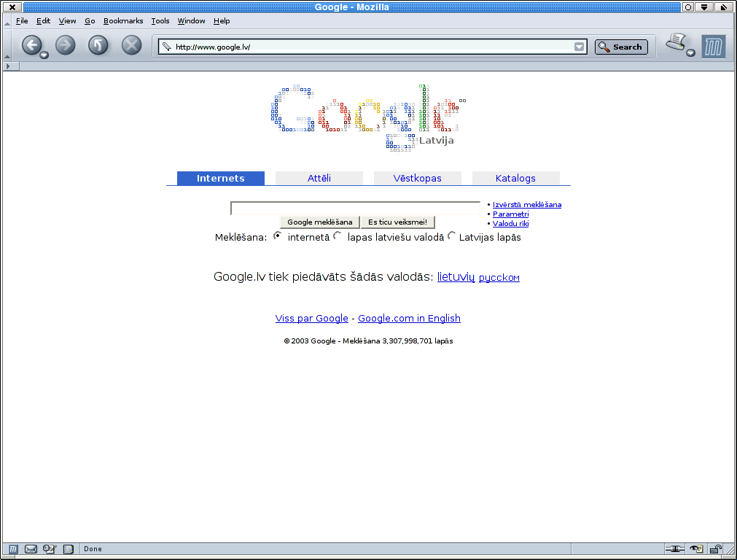
Task: Click the security padlock status icon
Action: click(715, 549)
